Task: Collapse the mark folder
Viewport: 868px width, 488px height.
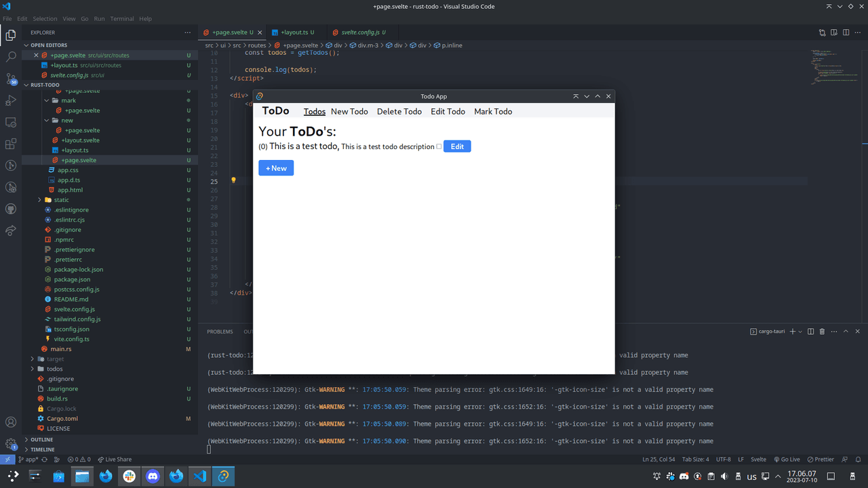Action: click(x=68, y=100)
